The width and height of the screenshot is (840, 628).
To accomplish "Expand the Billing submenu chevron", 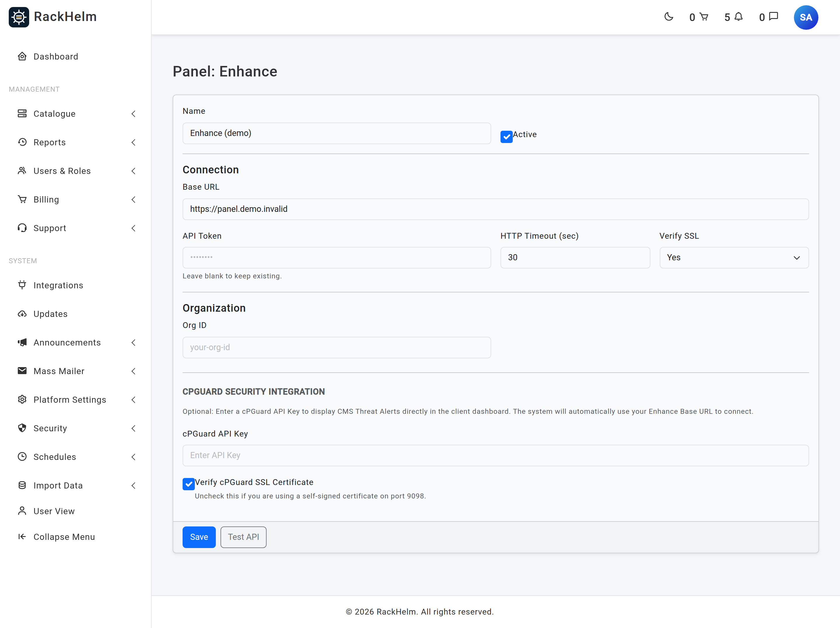I will pyautogui.click(x=133, y=199).
